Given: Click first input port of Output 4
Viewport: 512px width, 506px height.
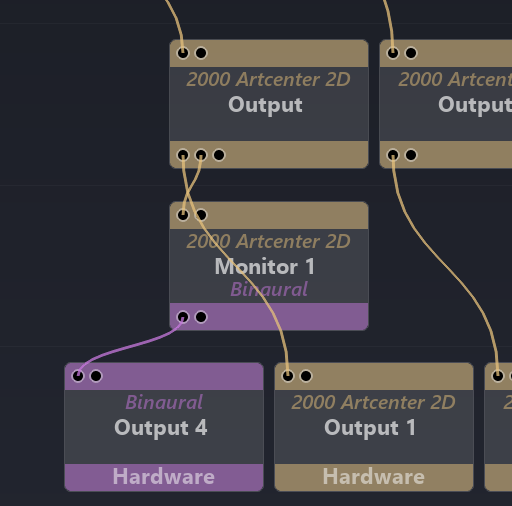Looking at the screenshot, I should click(x=78, y=376).
